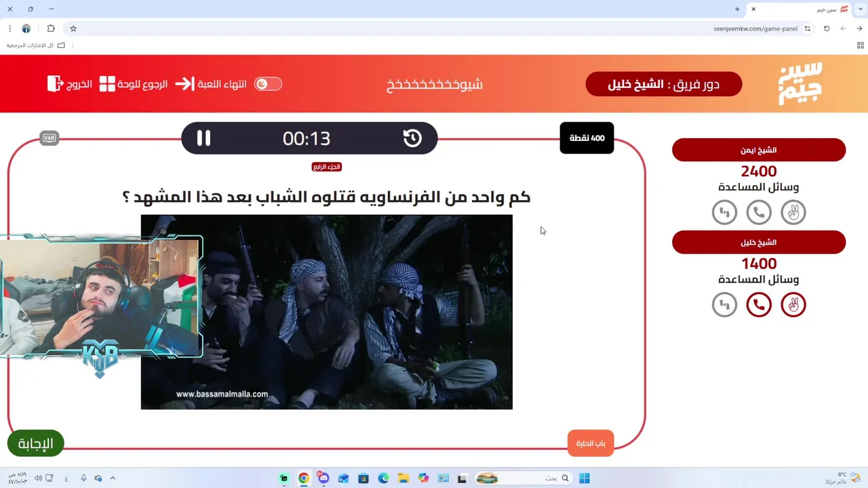
Task: Click the دور فريق الشيخ خليل turn banner
Action: click(x=664, y=84)
